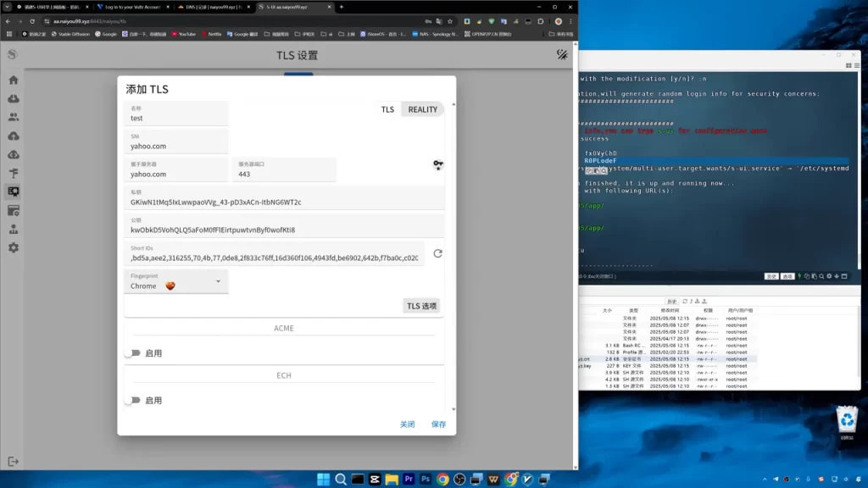Click the key-generate icon beside server port
This screenshot has width=868, height=488.
[438, 164]
